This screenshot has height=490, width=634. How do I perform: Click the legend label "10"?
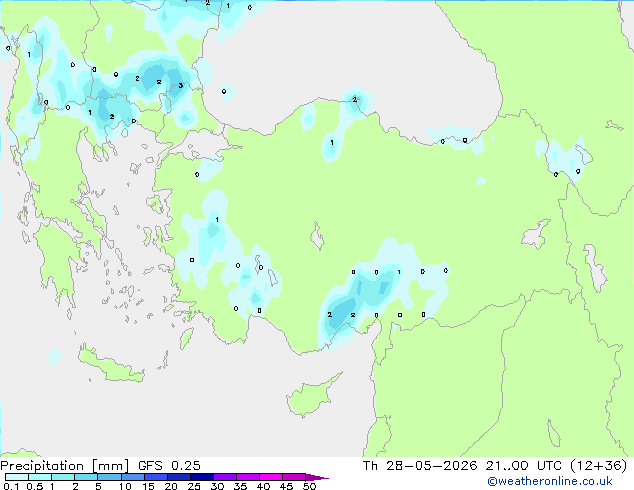point(125,486)
